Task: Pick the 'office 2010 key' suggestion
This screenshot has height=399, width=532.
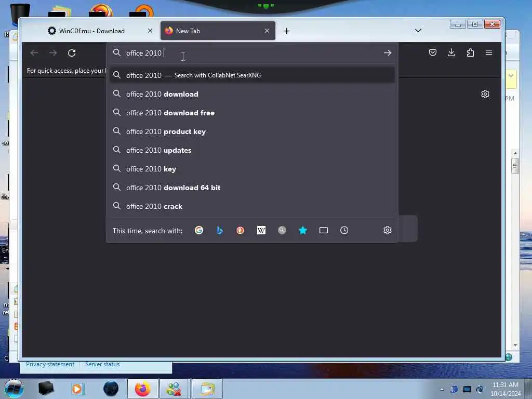Action: point(252,169)
